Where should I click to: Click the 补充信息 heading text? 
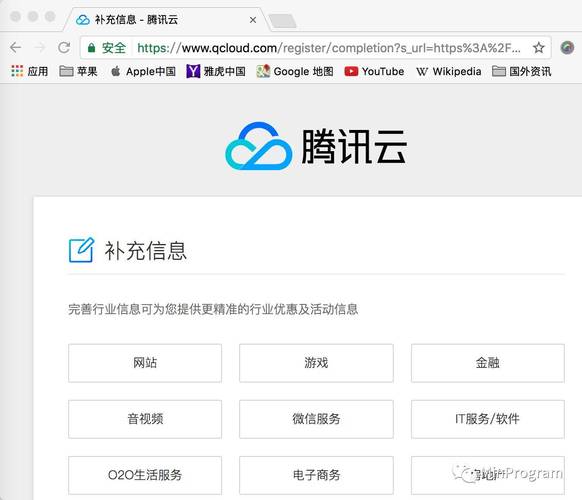pyautogui.click(x=146, y=251)
